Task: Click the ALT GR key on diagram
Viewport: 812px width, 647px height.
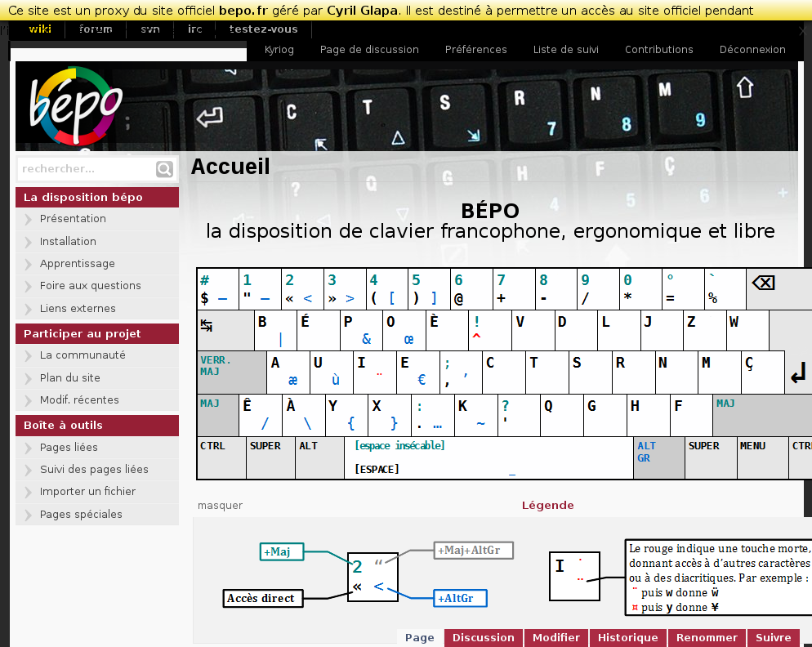Action: [x=659, y=458]
